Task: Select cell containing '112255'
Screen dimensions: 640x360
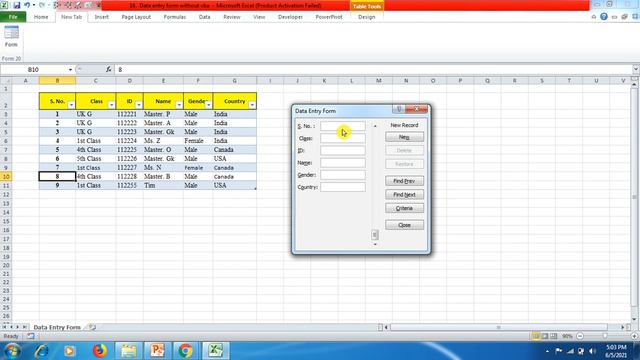Action: (129, 185)
